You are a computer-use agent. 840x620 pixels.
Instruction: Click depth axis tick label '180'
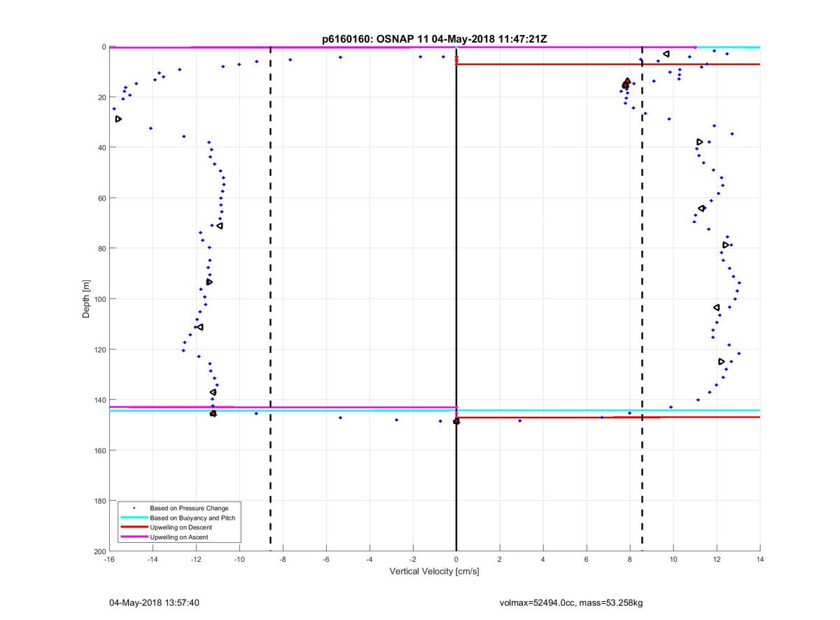coord(99,501)
